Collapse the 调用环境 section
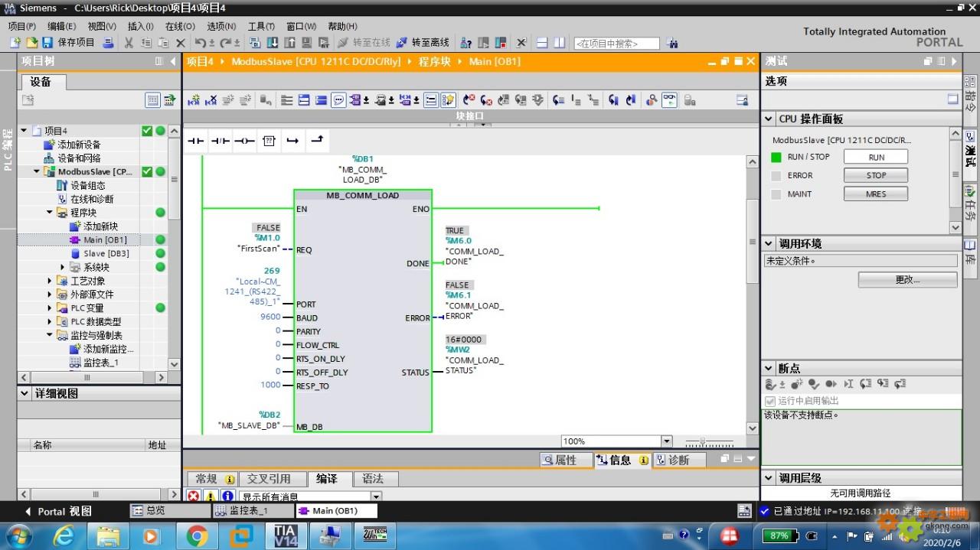The width and height of the screenshot is (980, 550). [x=769, y=243]
